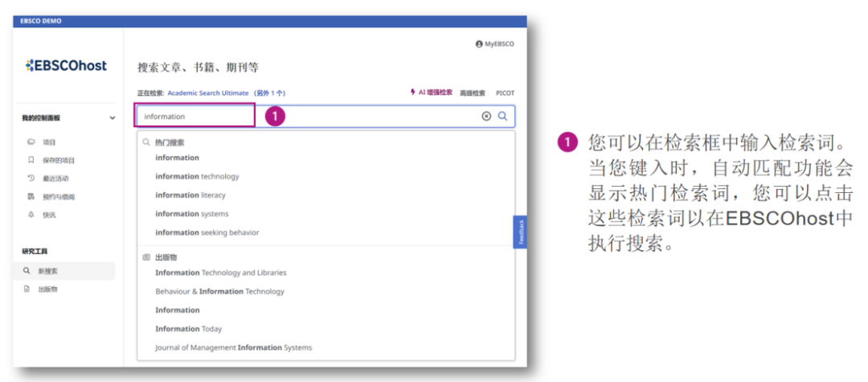Click the 项目 folder icon in sidebar

click(31, 142)
